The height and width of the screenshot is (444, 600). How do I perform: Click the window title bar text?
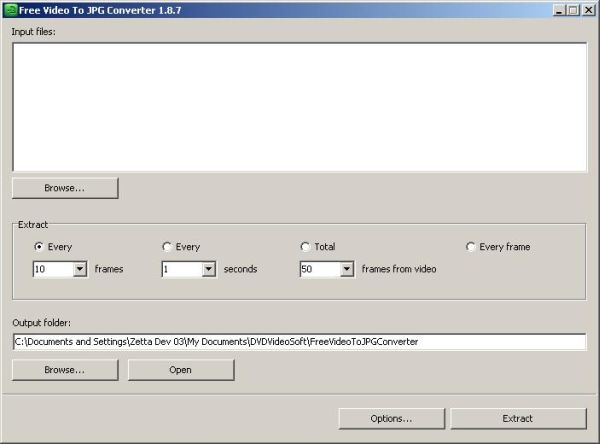[100, 10]
